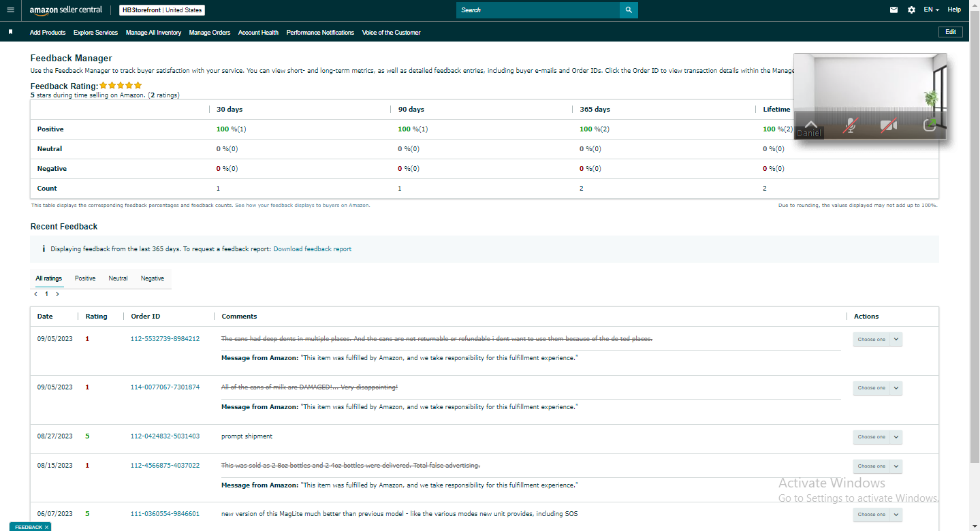The height and width of the screenshot is (531, 980).
Task: Open order ID 112-5532739-8984212
Action: point(165,339)
